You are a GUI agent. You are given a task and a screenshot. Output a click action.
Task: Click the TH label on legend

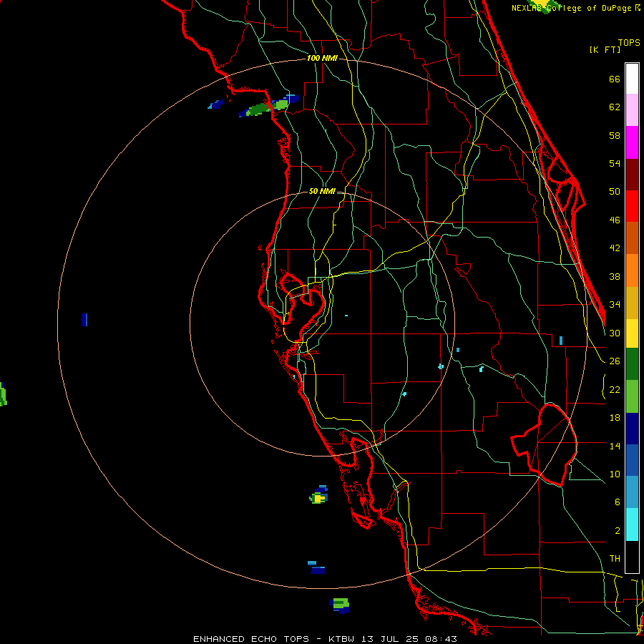[615, 559]
